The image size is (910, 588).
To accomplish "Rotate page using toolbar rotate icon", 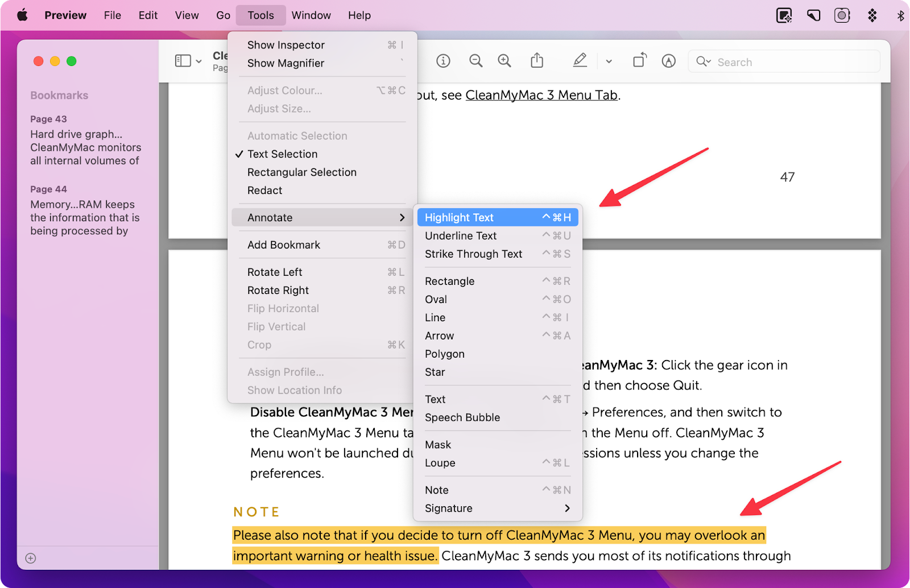I will coord(640,60).
